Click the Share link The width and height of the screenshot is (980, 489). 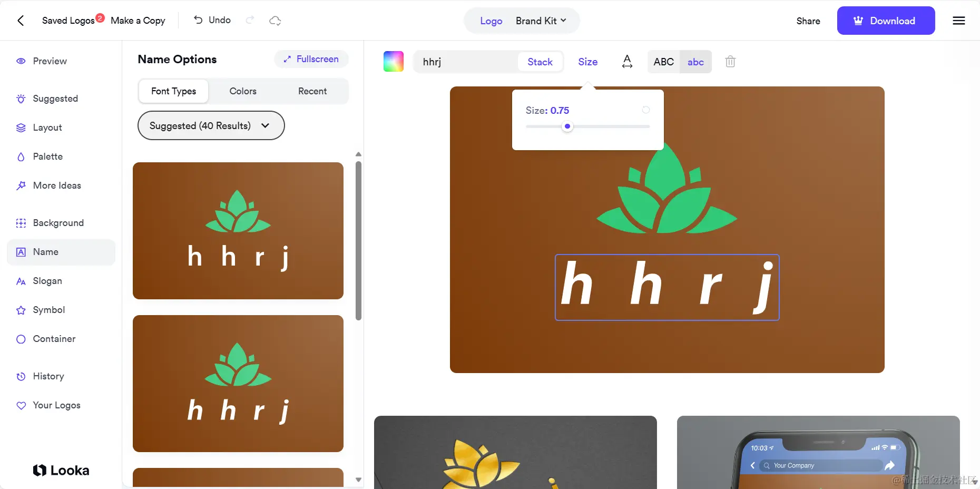pos(808,21)
